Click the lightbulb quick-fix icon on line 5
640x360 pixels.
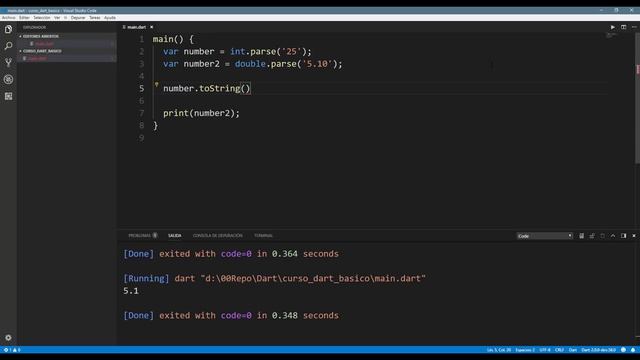click(156, 84)
